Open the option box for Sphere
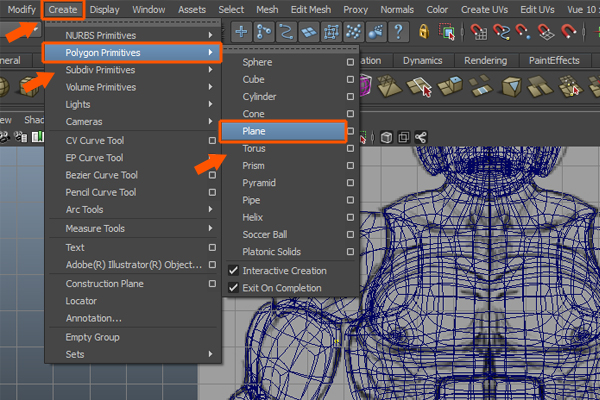Viewport: 600px width, 400px height. point(349,62)
